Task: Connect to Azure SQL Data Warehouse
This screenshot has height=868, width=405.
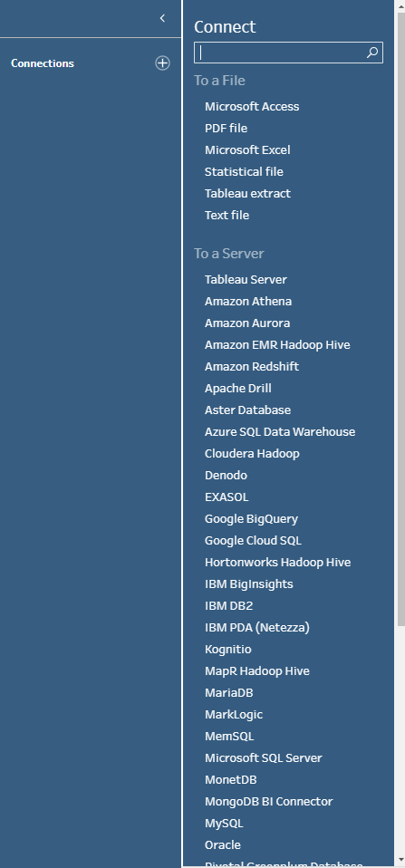Action: (280, 431)
